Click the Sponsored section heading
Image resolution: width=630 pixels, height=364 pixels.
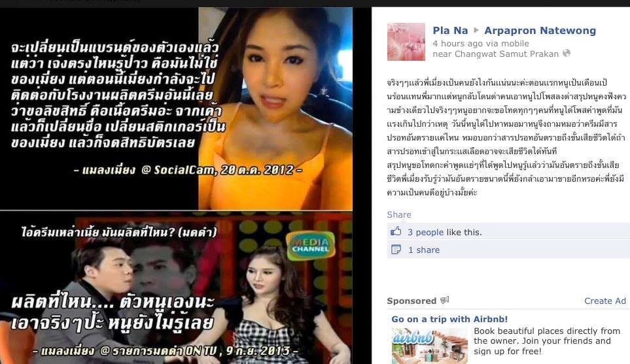tap(411, 301)
